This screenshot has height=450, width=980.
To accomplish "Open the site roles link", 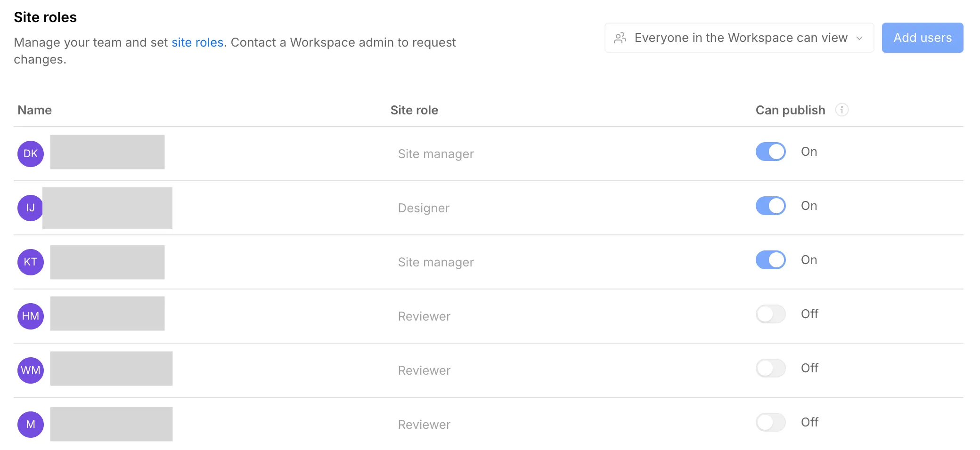I will (x=197, y=42).
